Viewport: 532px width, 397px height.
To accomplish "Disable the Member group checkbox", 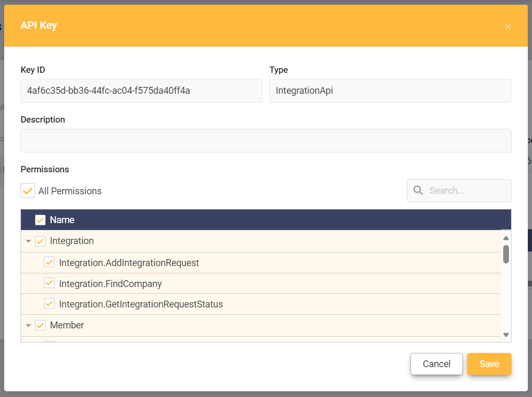I will [40, 325].
